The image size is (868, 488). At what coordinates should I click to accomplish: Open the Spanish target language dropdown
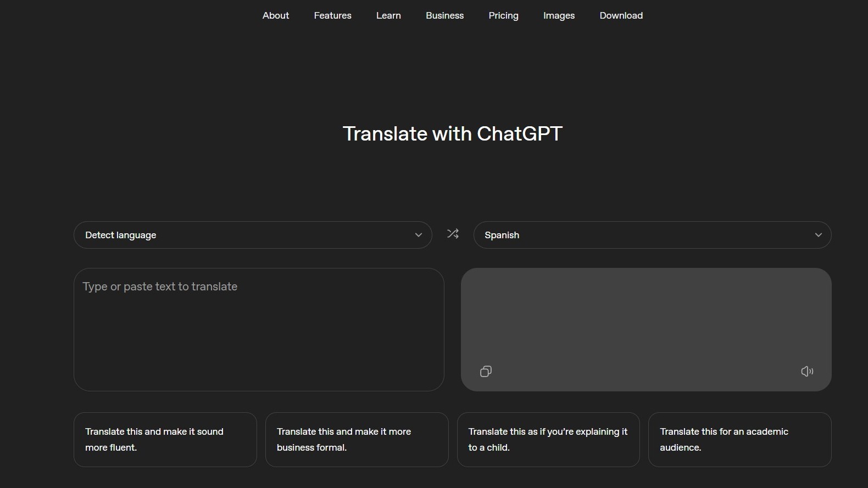(x=643, y=235)
